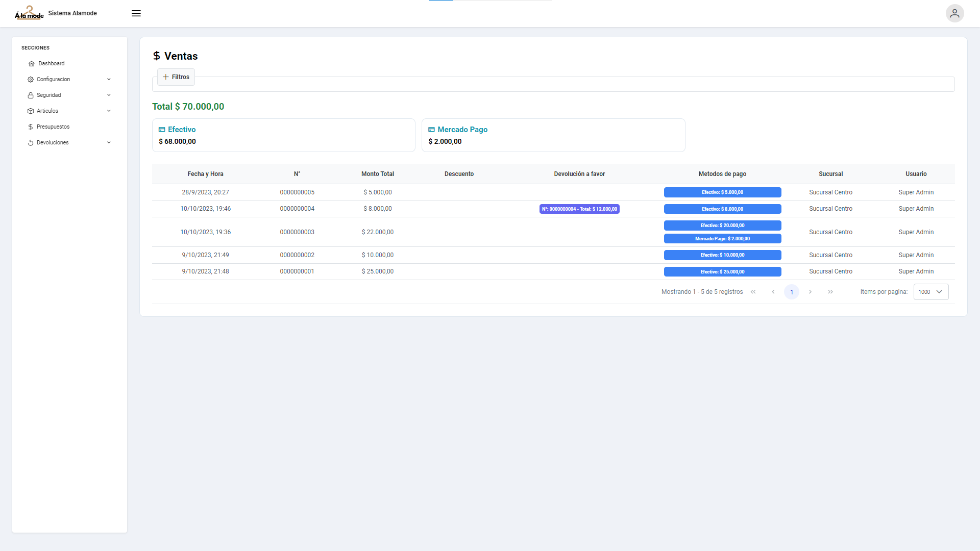This screenshot has height=551, width=980.
Task: Click the amount $ 22.000,00
Action: (378, 232)
